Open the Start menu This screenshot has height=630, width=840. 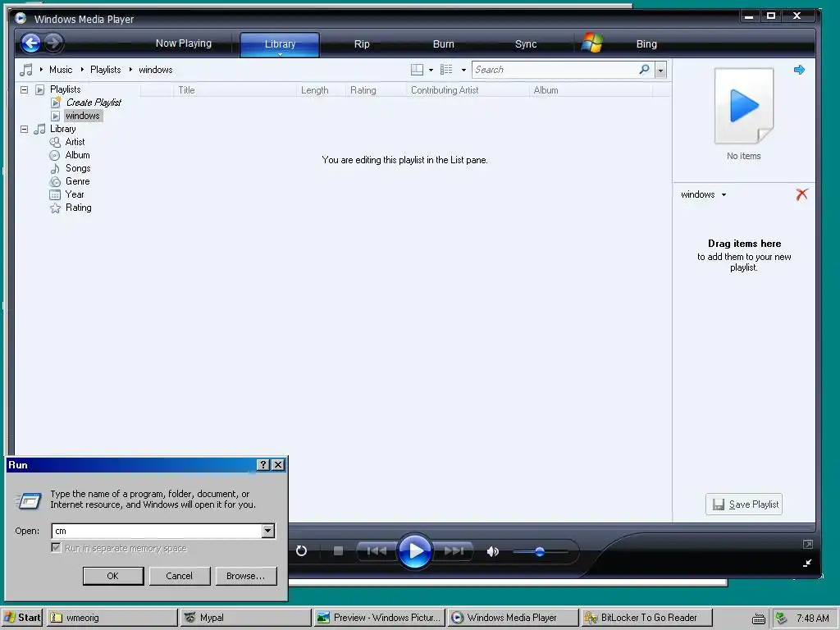point(22,617)
